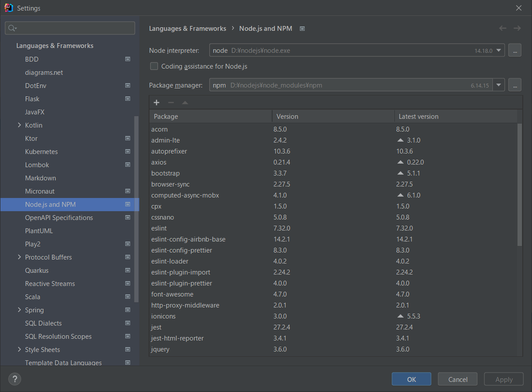Click the update arrow next to 5.1.1 for bootstrap

(x=401, y=173)
